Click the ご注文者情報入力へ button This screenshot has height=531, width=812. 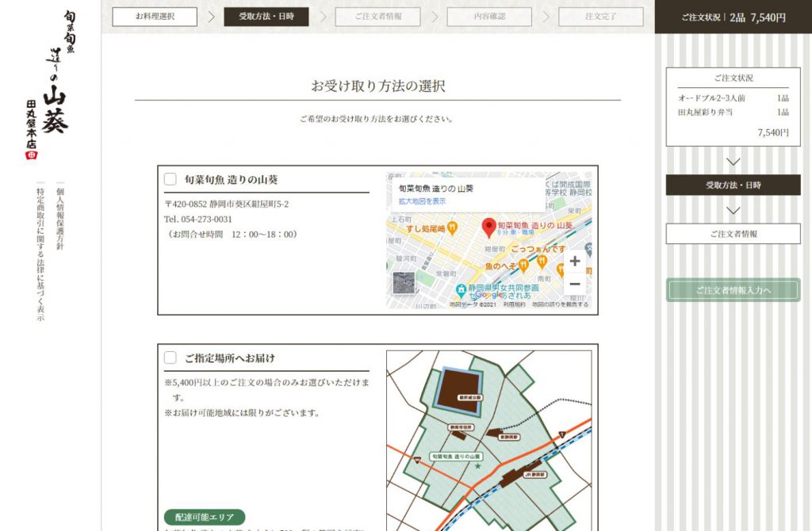(733, 290)
